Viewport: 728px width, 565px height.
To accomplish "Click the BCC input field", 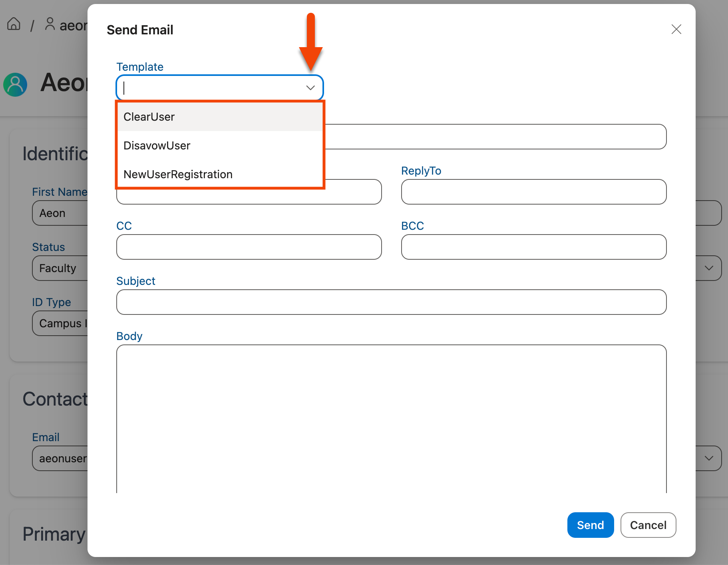I will click(533, 247).
